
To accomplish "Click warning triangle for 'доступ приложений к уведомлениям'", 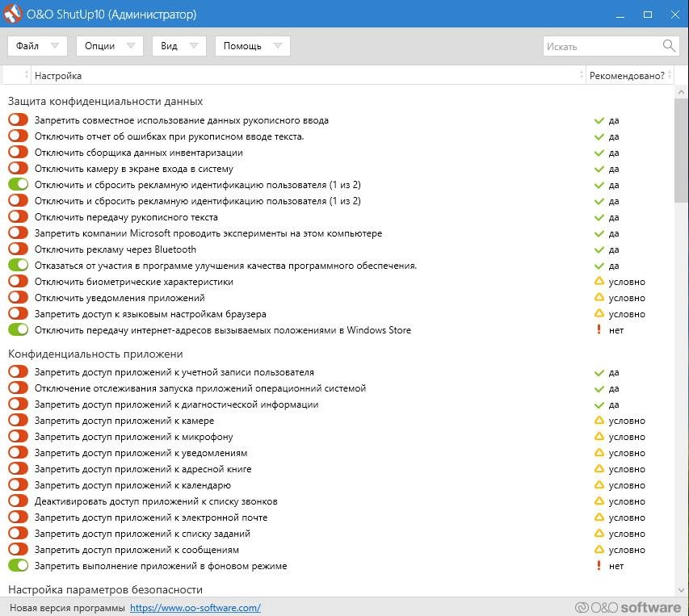I will 599,453.
